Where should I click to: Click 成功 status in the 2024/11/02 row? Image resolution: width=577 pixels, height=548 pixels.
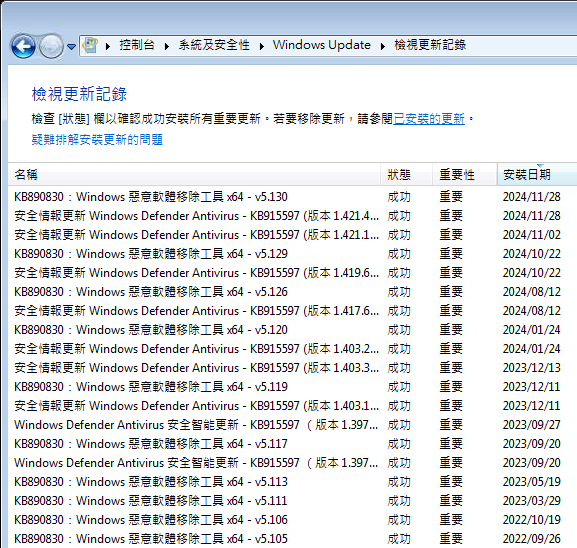399,235
